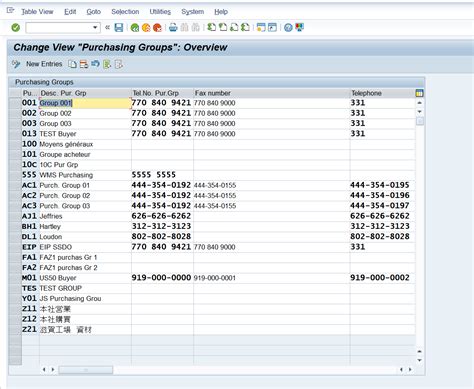
Task: Select row AC1 via its row selector
Action: point(15,185)
